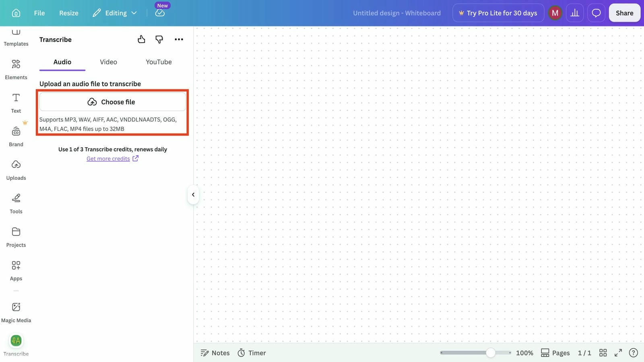Click the 100% zoom level
The image size is (644, 362).
[x=524, y=353]
